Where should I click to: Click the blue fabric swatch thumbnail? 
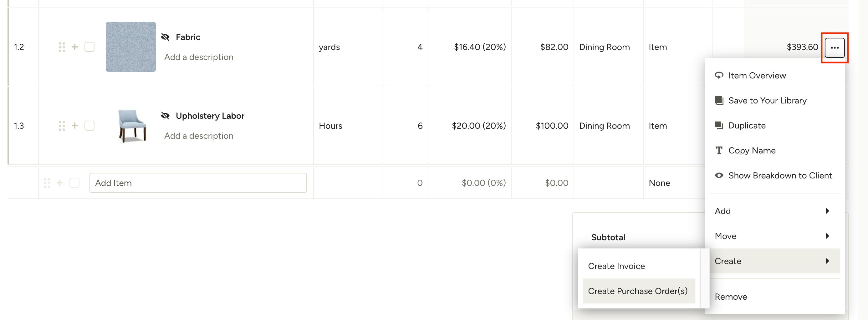point(131,47)
